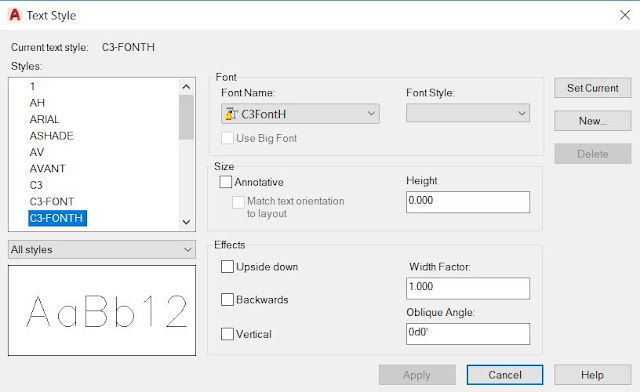The height and width of the screenshot is (392, 640).
Task: Click the styles list scroll down arrow
Action: pos(186,222)
